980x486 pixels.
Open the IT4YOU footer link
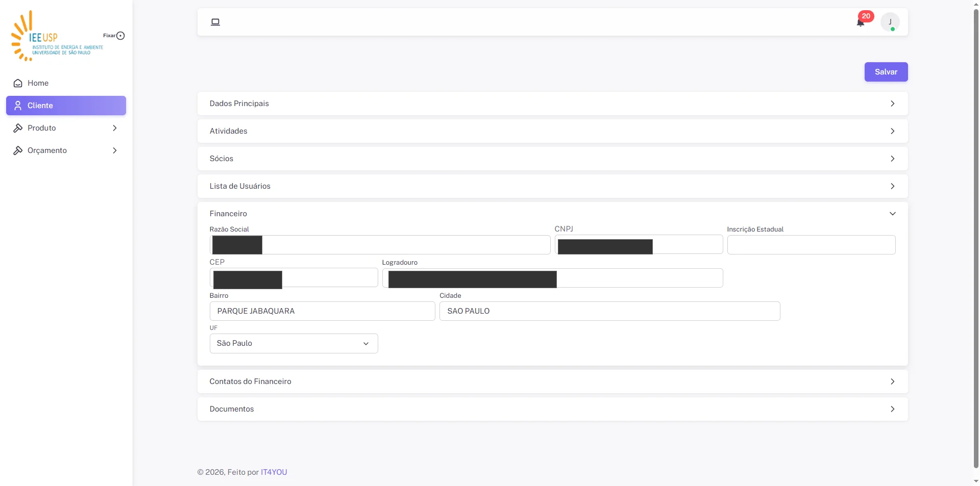point(274,472)
